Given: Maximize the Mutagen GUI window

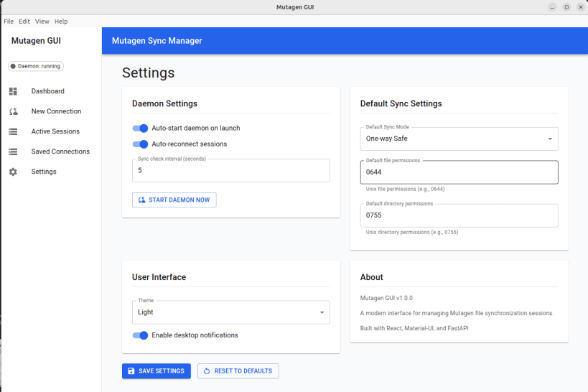Looking at the screenshot, I should pyautogui.click(x=566, y=7).
